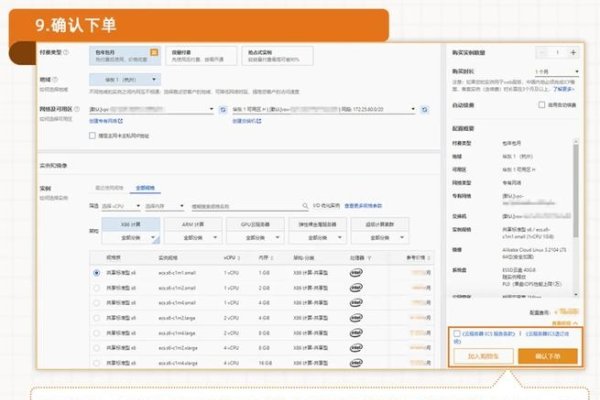
Task: Select the GPU cloud server tab
Action: tap(255, 224)
